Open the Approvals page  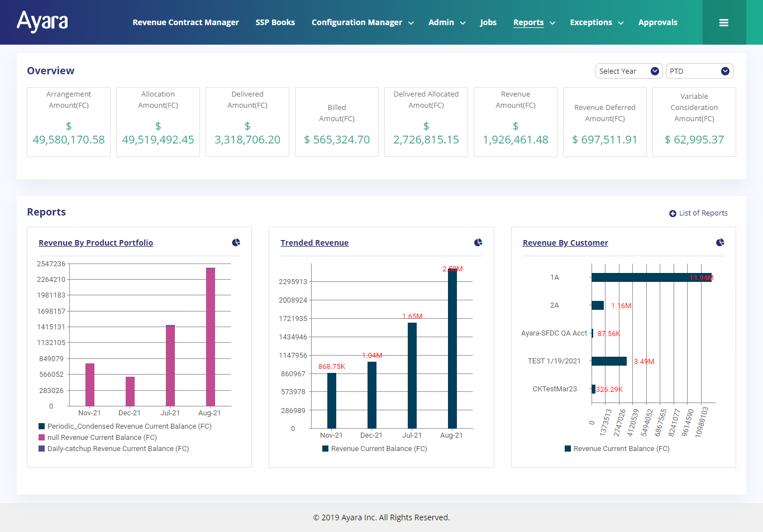click(657, 23)
